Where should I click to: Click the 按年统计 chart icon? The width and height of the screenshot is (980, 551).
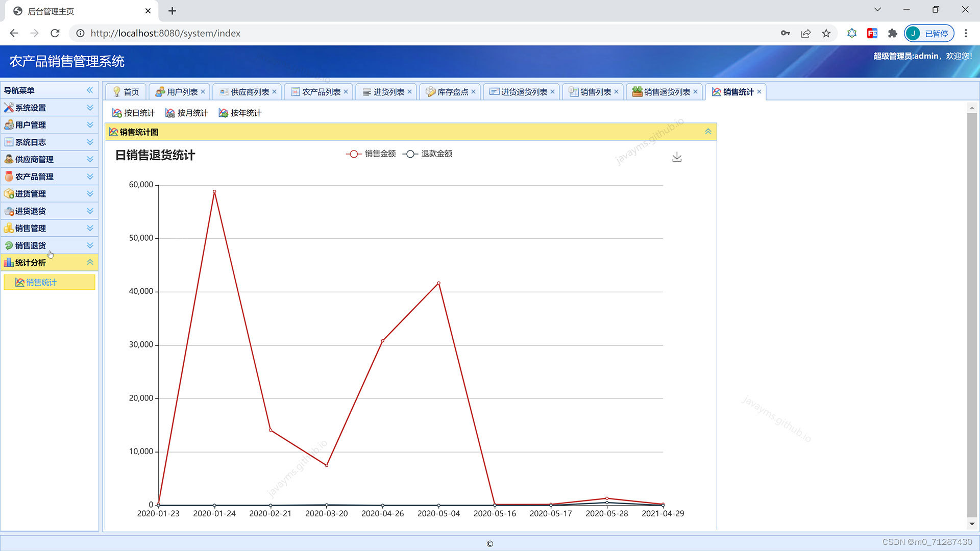223,113
